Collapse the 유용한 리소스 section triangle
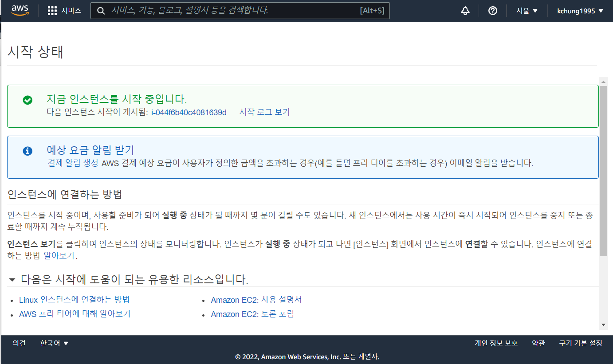The height and width of the screenshot is (364, 613). [x=12, y=280]
